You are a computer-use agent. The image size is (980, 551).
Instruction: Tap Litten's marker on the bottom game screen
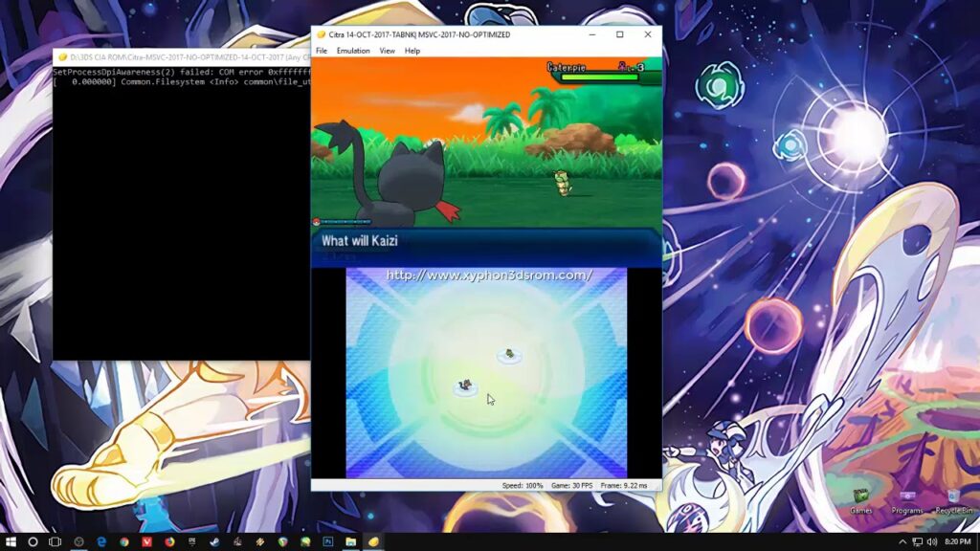click(465, 386)
